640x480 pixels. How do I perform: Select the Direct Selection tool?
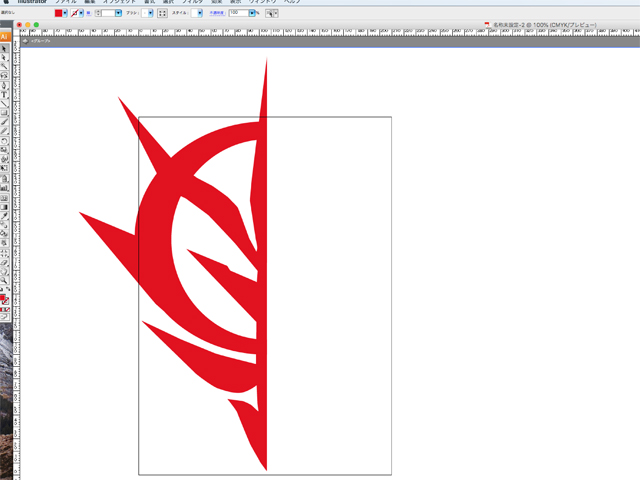coord(4,58)
